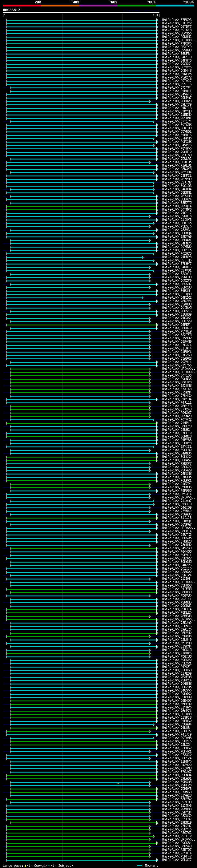Click the last hit label UniRef100_Q5L3Z7

click(176, 860)
